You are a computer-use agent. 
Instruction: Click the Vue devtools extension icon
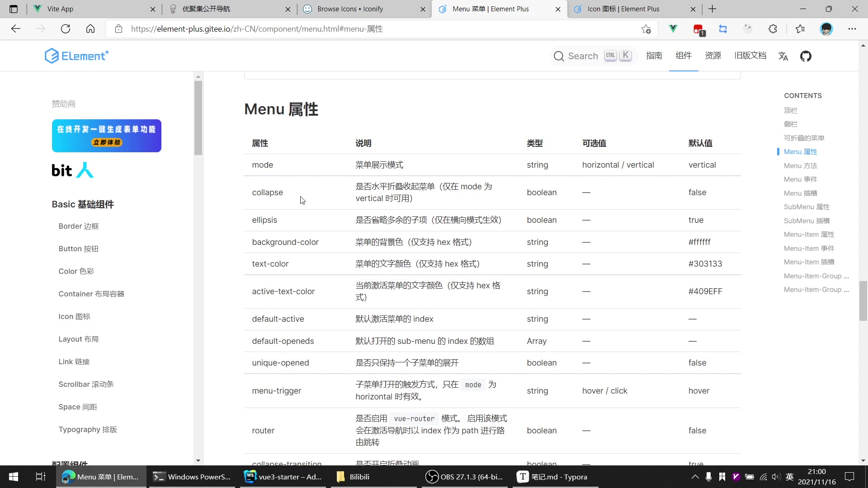(673, 28)
